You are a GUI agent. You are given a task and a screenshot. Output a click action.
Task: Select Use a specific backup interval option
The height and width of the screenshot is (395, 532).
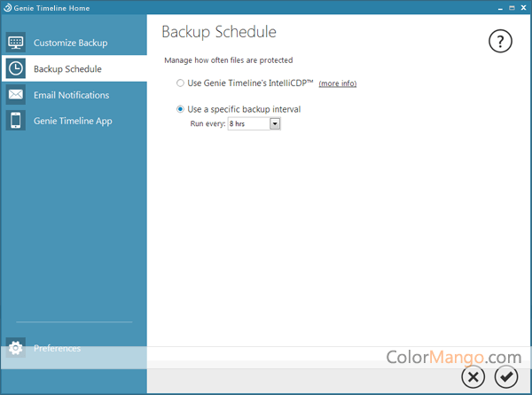click(x=181, y=109)
